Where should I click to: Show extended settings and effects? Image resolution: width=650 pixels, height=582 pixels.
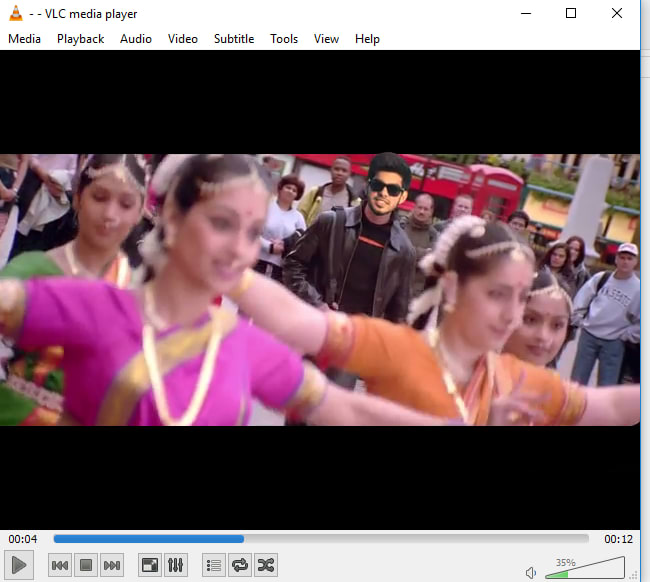pos(176,565)
